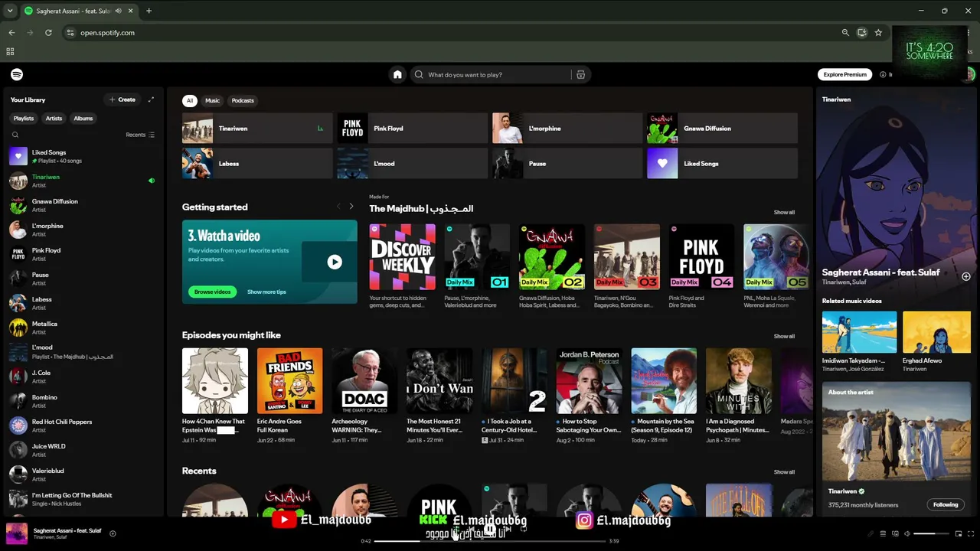
Task: Add the now-playing track to Liked Songs in bottom bar
Action: (113, 533)
